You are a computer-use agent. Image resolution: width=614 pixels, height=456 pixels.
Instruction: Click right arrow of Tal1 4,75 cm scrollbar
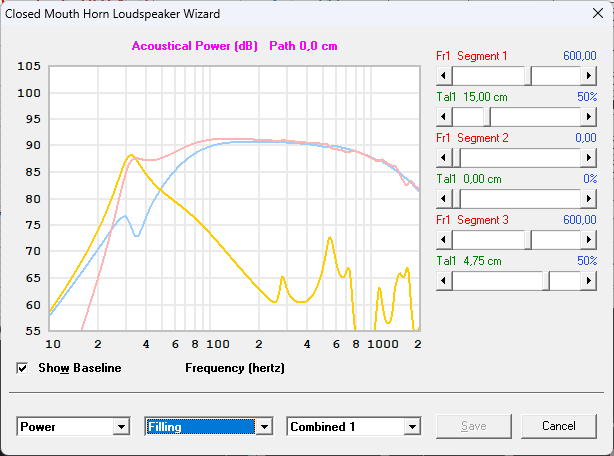[589, 280]
